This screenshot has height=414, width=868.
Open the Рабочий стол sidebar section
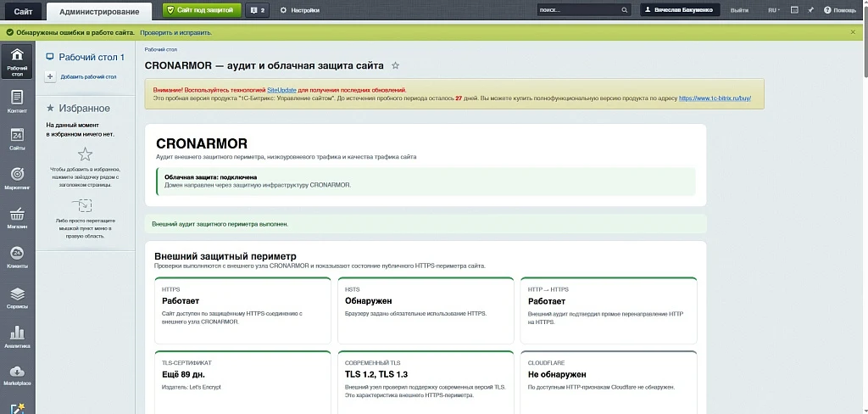tap(17, 61)
